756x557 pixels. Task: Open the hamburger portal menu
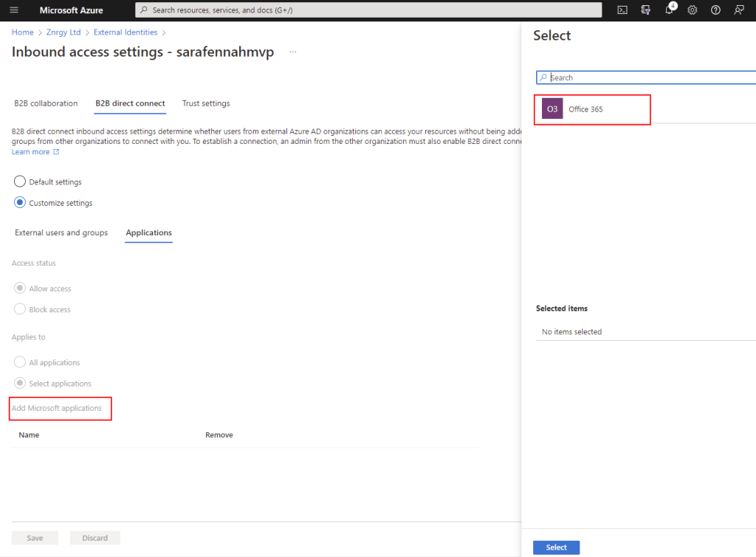coord(14,10)
